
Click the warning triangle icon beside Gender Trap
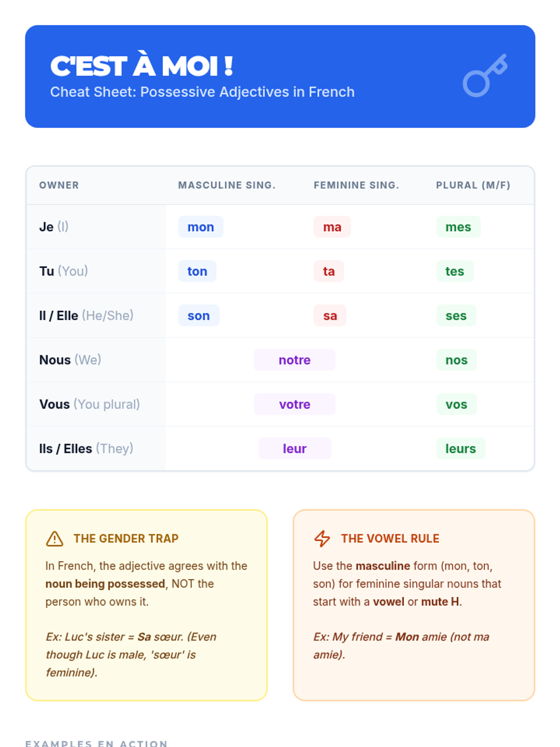tap(55, 538)
